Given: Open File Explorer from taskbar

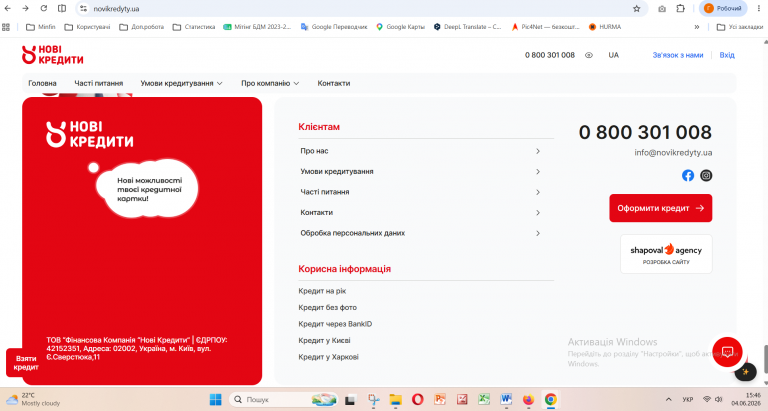Looking at the screenshot, I should (396, 399).
